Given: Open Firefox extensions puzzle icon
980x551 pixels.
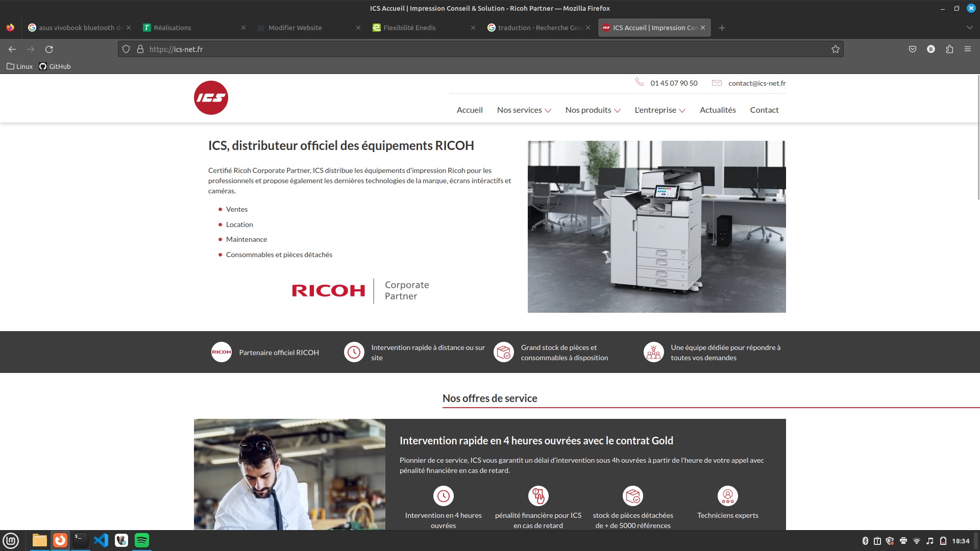Looking at the screenshot, I should [x=949, y=49].
